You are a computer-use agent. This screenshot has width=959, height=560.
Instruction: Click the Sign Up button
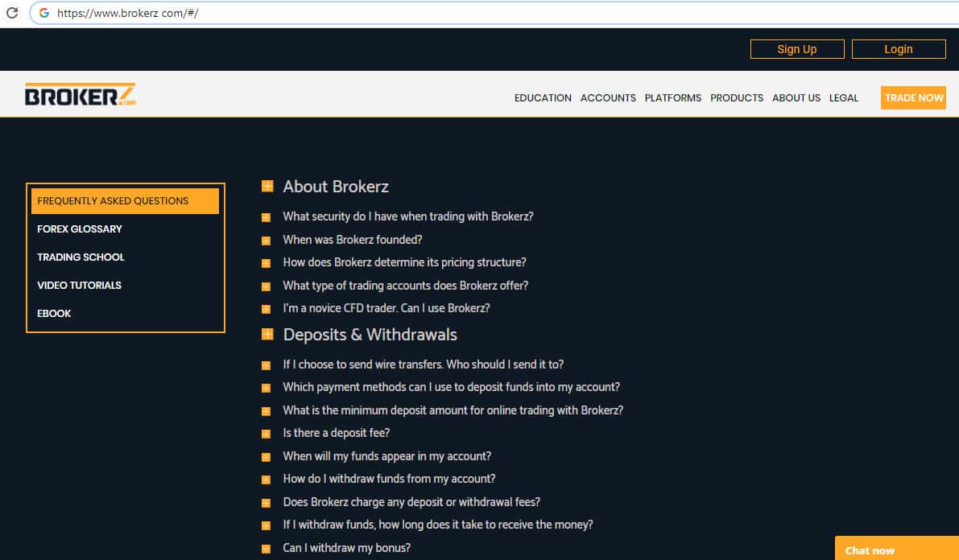click(796, 49)
